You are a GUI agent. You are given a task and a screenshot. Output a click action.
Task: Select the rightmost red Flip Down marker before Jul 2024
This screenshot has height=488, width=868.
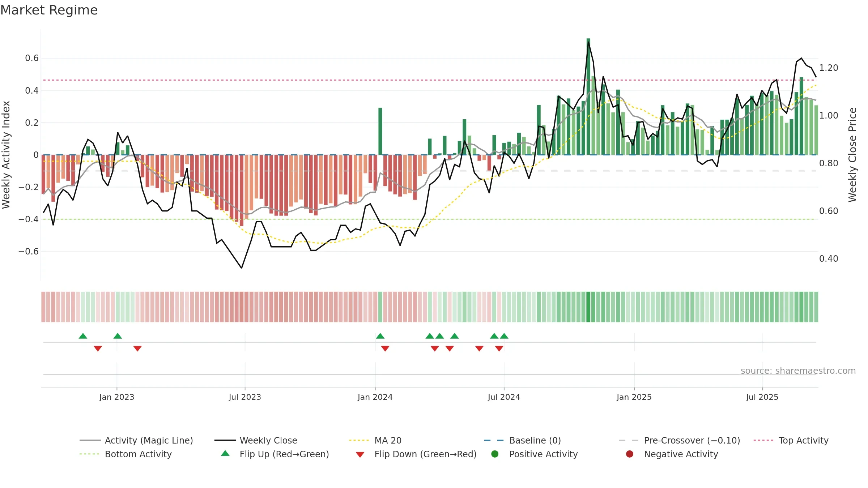point(499,348)
